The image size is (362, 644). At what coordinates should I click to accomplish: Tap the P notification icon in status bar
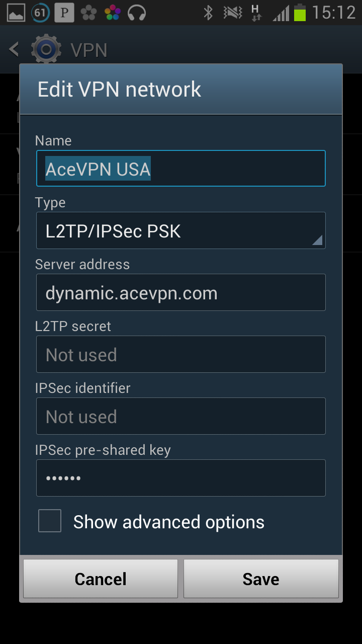pyautogui.click(x=64, y=13)
